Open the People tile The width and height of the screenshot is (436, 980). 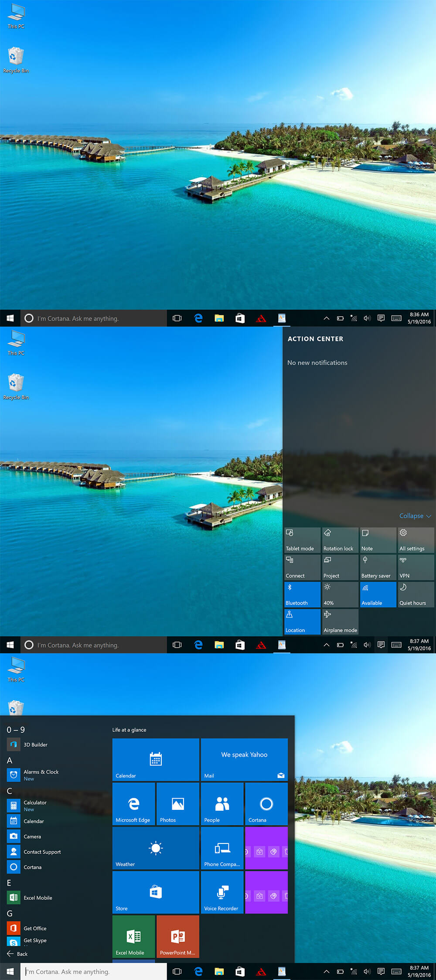[x=222, y=803]
